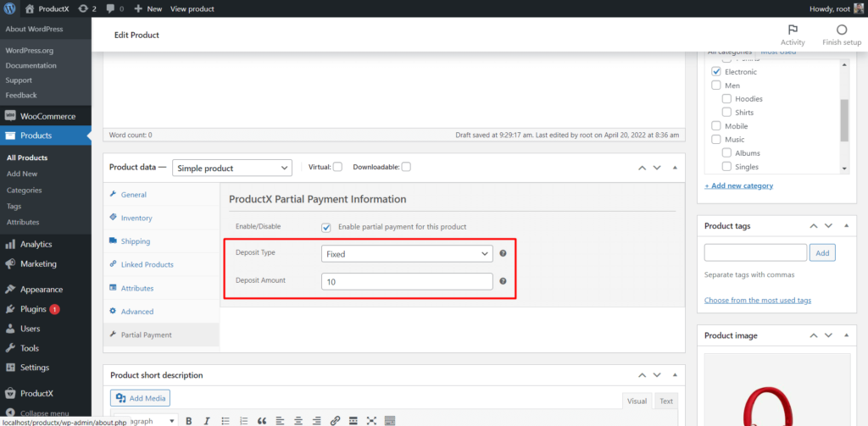Move the Product tags panel down
This screenshot has height=426, width=868.
[x=829, y=226]
